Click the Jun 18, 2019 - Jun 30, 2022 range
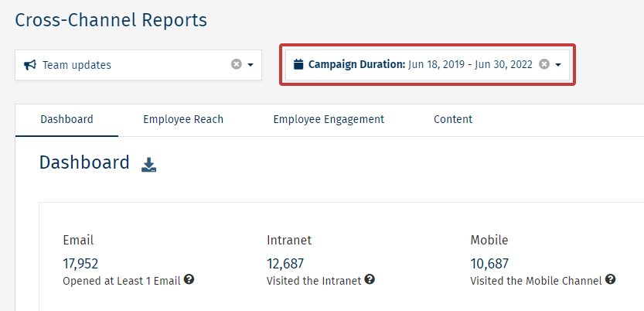This screenshot has width=644, height=311. coord(470,64)
